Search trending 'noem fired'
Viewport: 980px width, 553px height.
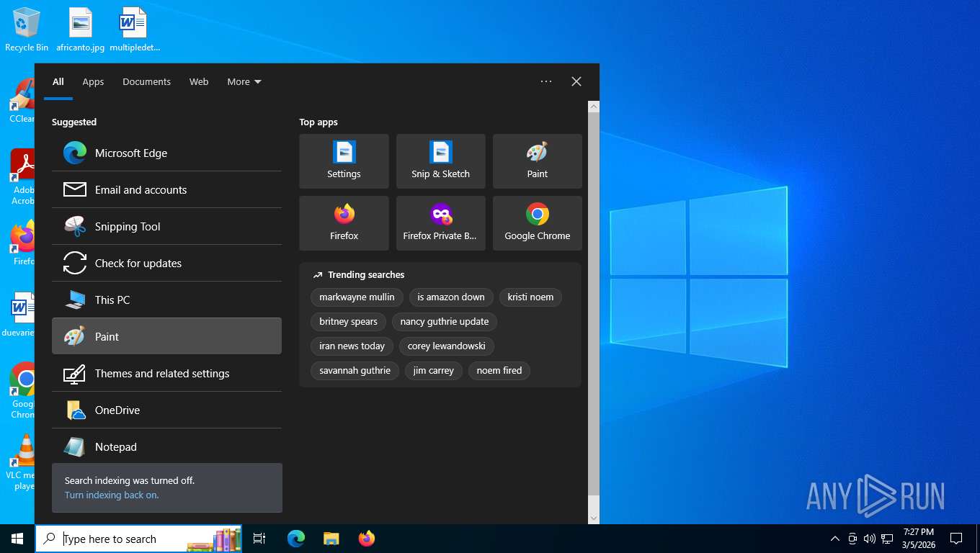499,370
